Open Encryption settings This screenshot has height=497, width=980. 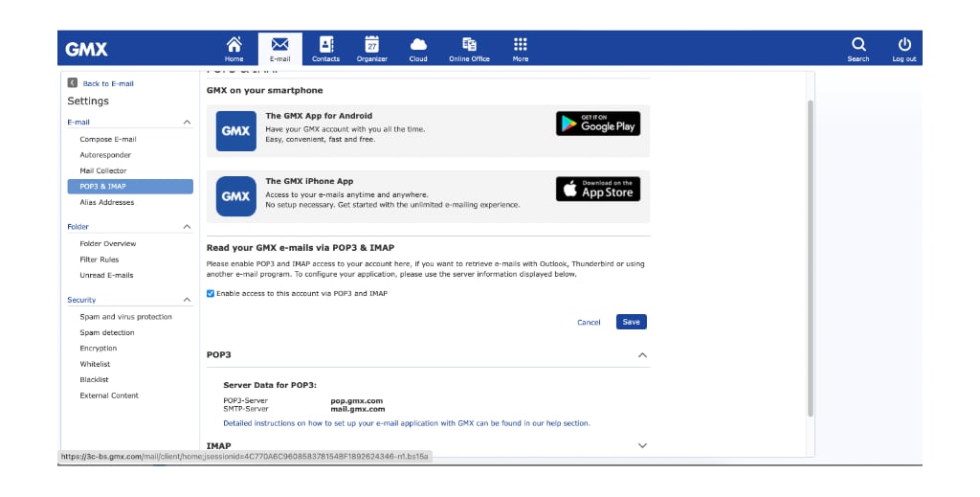(99, 349)
